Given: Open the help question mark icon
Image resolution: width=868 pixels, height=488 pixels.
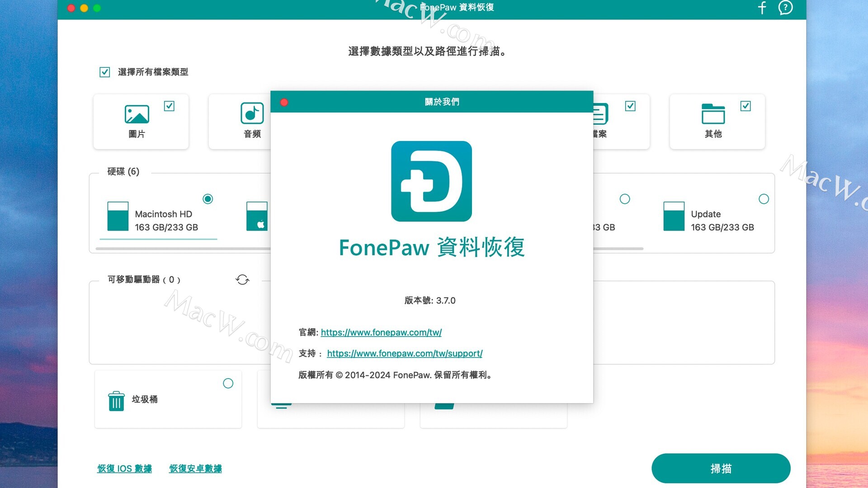Looking at the screenshot, I should tap(785, 8).
